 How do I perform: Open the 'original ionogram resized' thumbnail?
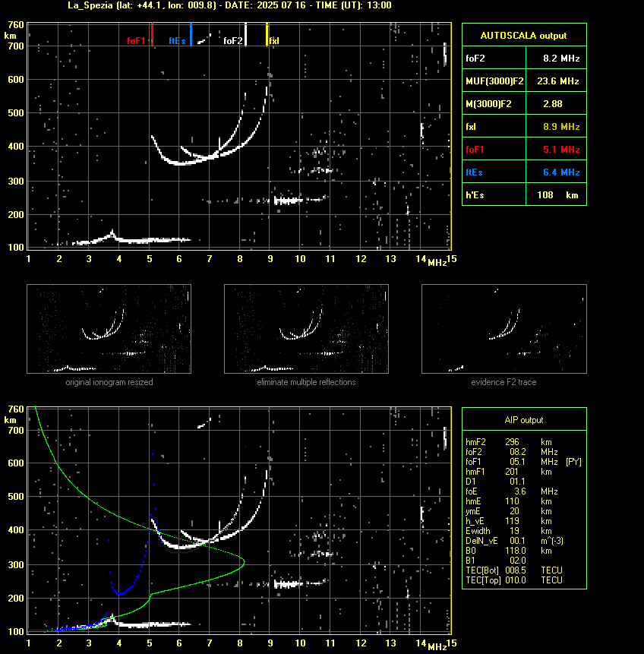(x=109, y=329)
